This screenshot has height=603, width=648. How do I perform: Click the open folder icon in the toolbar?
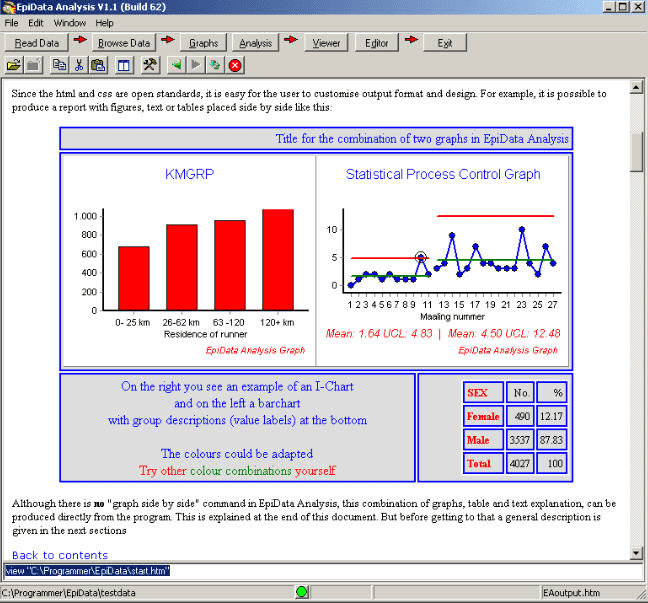click(x=14, y=65)
